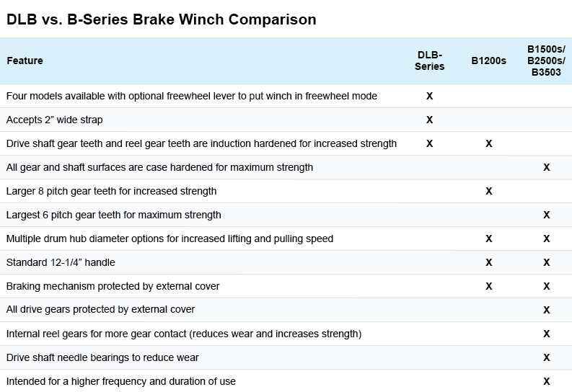Click the X mark in Accepts 2" wide strap row
The width and height of the screenshot is (572, 392).
pos(429,120)
